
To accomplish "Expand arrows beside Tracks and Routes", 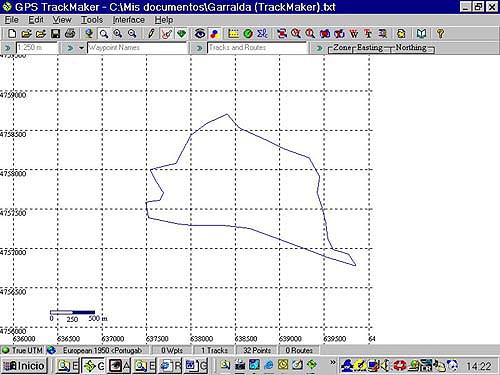I will click(199, 48).
